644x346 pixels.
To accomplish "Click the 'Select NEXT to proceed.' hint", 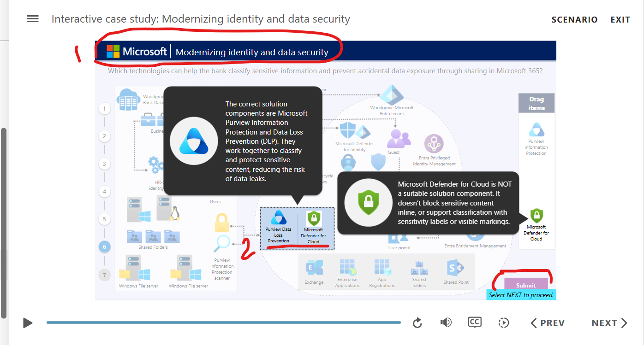I will tap(521, 295).
